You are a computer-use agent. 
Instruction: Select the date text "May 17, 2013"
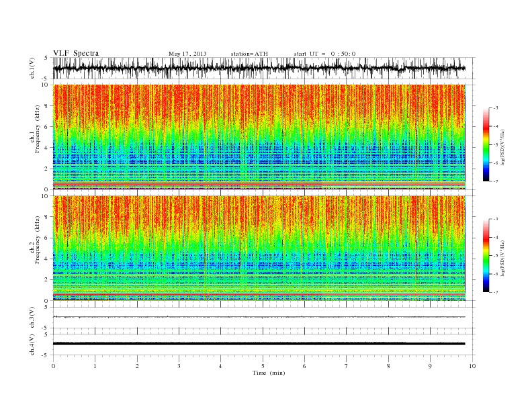point(187,54)
